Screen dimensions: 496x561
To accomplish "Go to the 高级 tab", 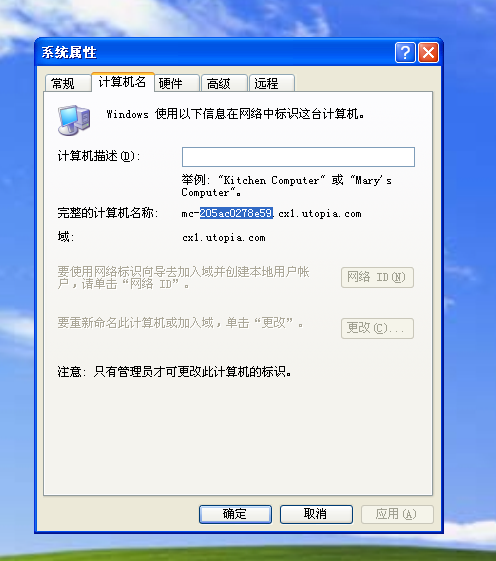I will 224,83.
